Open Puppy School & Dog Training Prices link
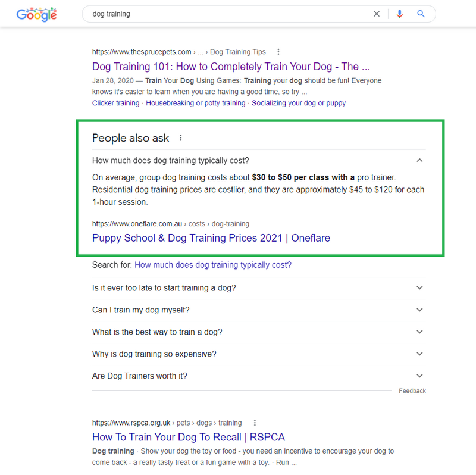476x475 pixels. pos(211,238)
